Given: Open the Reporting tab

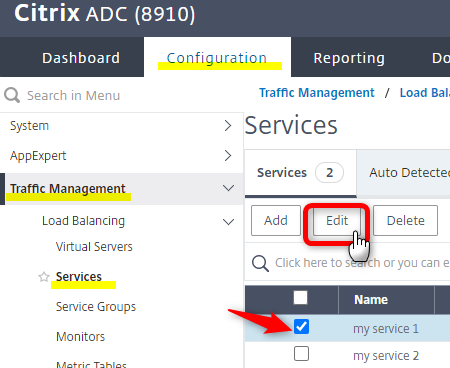Looking at the screenshot, I should tap(349, 58).
